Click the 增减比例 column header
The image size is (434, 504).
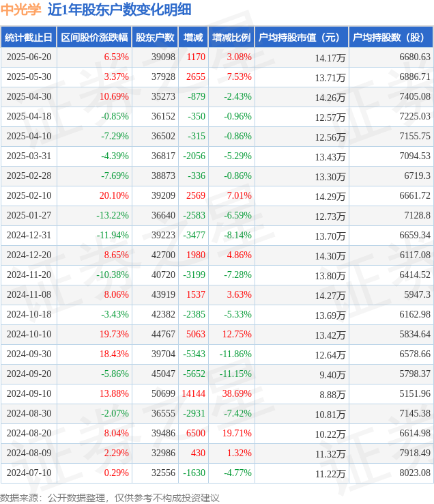pos(231,38)
